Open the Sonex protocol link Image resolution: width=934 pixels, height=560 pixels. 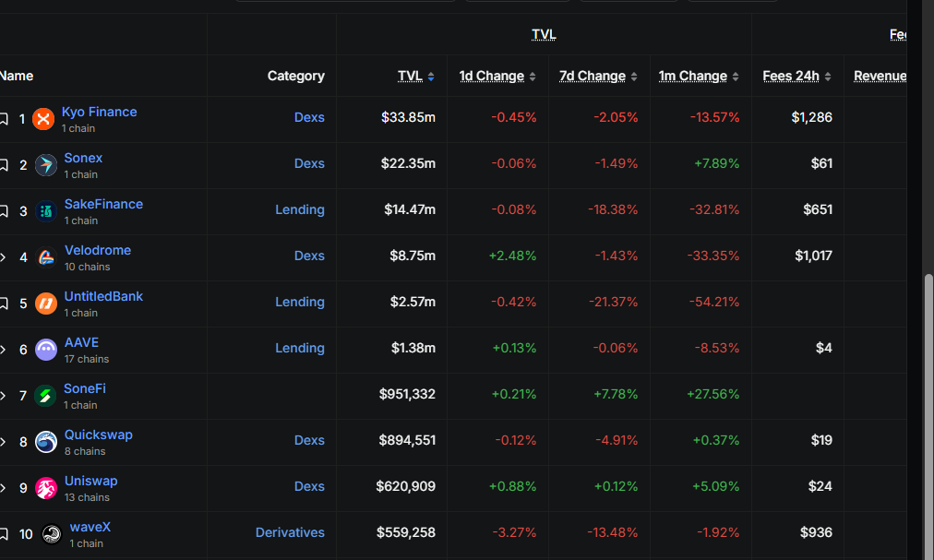click(x=83, y=158)
